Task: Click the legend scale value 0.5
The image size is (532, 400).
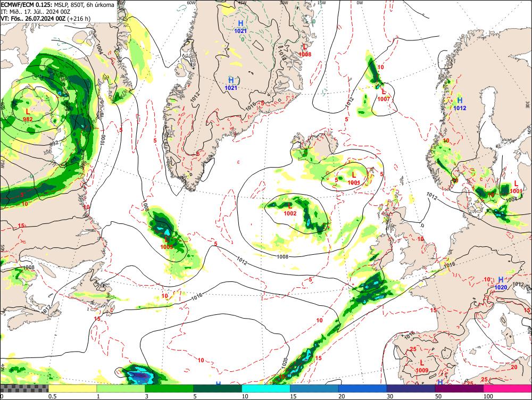Action: [52, 396]
